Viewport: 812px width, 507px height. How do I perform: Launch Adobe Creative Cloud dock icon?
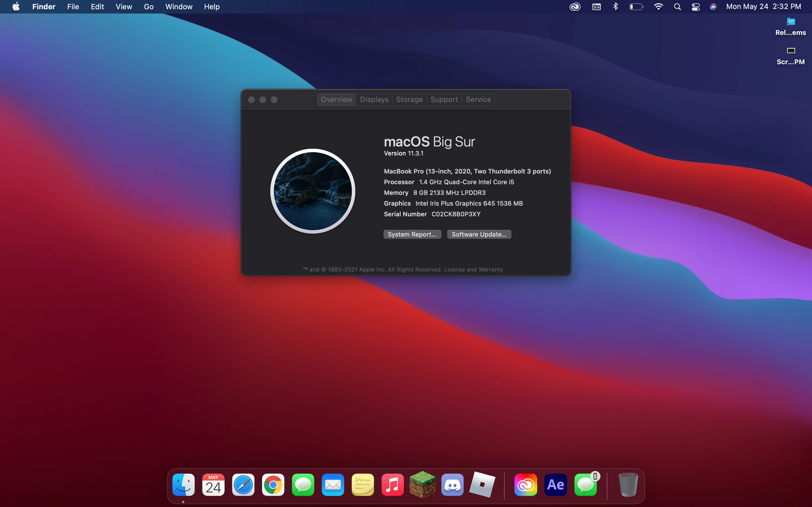(526, 485)
